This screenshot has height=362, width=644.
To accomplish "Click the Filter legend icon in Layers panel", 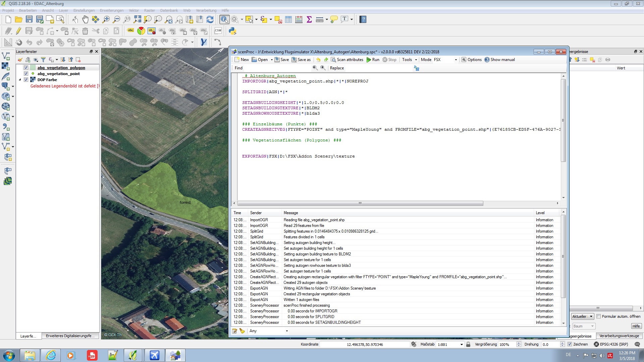I will [43, 60].
